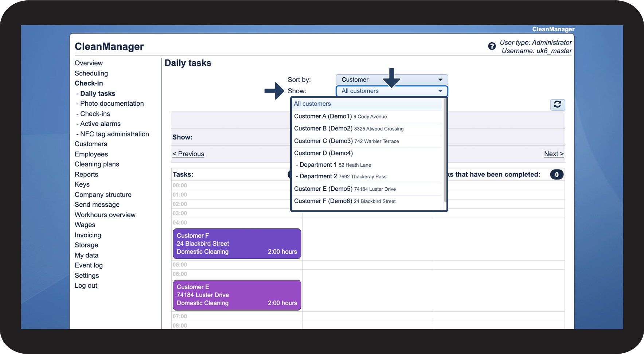Image resolution: width=644 pixels, height=354 pixels.
Task: Open Event log page
Action: coord(89,265)
